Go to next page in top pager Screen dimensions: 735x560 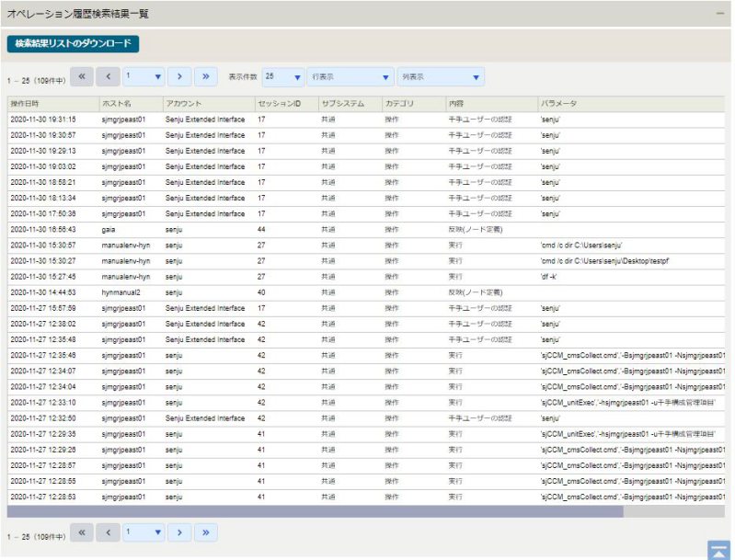179,76
